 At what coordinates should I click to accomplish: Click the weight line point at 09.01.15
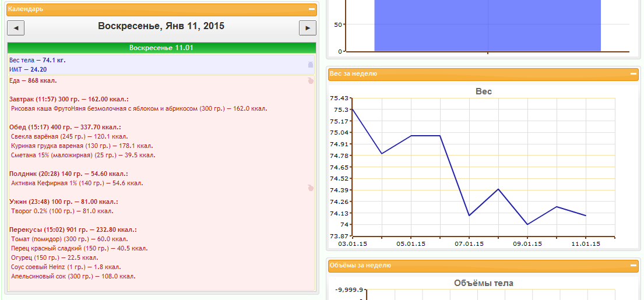527,224
